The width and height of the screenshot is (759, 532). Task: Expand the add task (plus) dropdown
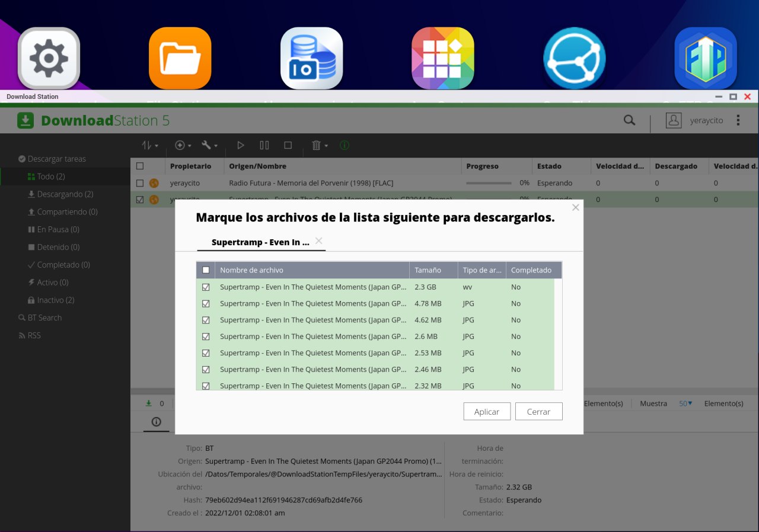[x=183, y=145]
